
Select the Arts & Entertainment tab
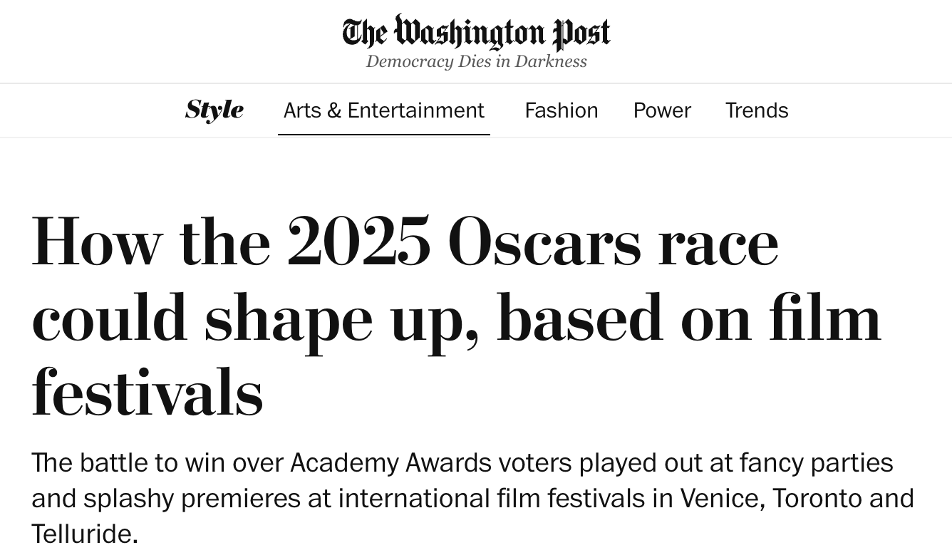click(384, 110)
